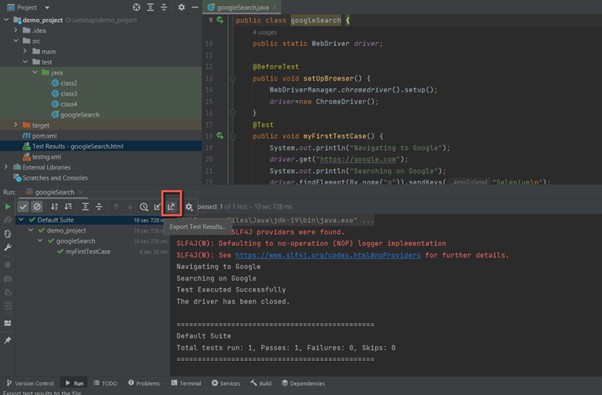Open TODO tool window
Viewport: 602px width, 395px height.
click(105, 383)
